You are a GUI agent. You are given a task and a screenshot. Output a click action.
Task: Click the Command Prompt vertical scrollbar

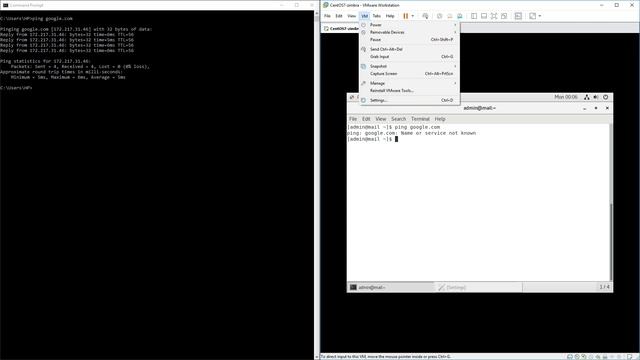[316, 185]
